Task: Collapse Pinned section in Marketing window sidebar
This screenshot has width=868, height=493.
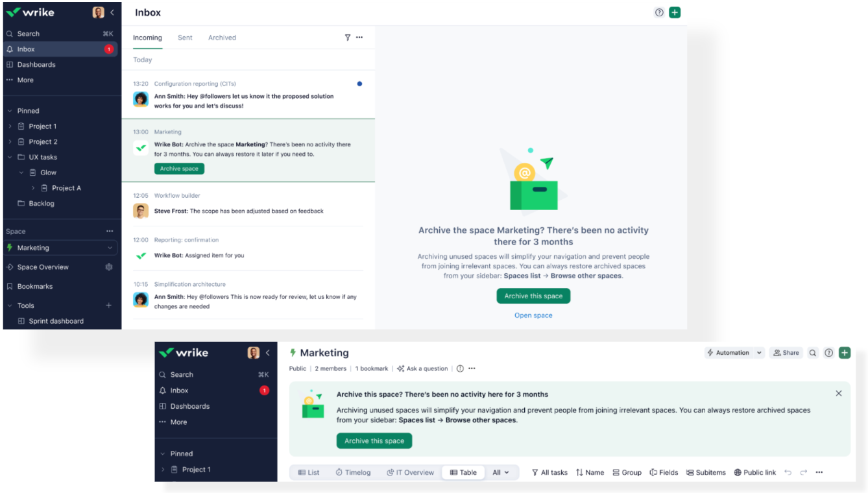Action: click(163, 454)
